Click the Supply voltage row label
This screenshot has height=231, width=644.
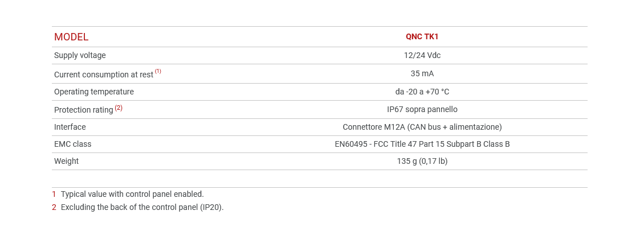(x=80, y=56)
